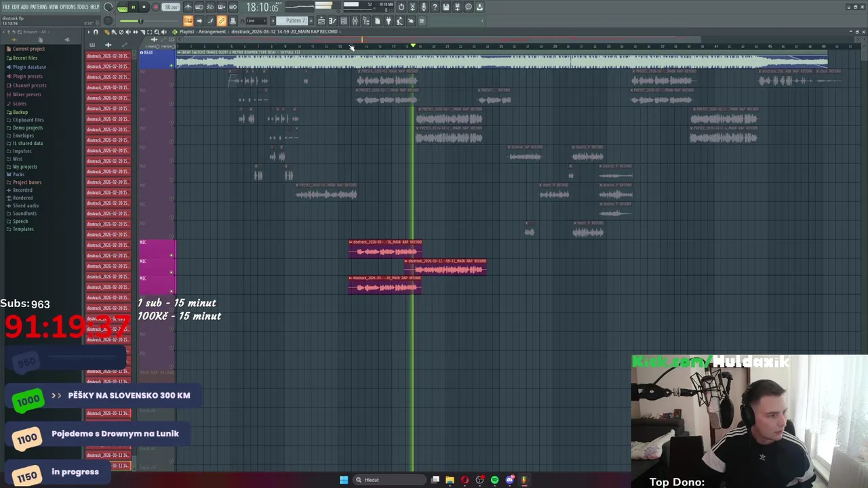
Task: Click the save project floppy icon
Action: tap(446, 7)
